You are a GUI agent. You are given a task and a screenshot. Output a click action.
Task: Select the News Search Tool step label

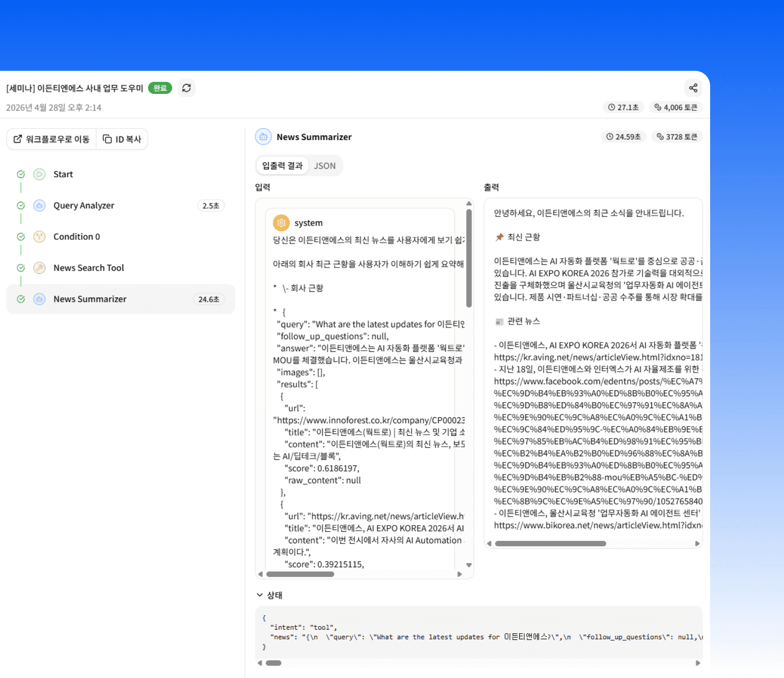point(89,268)
